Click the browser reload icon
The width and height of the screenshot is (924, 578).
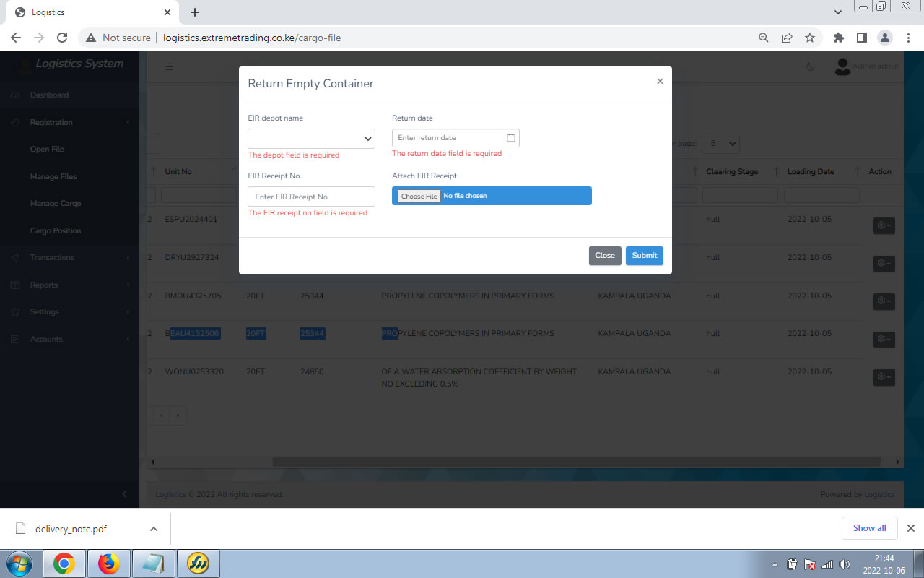(x=62, y=38)
